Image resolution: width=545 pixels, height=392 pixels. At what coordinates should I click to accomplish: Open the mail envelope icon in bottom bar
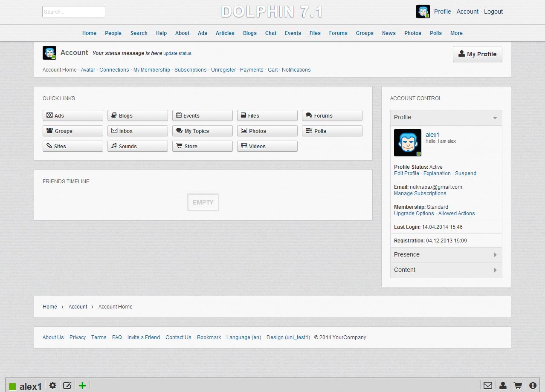click(x=487, y=385)
